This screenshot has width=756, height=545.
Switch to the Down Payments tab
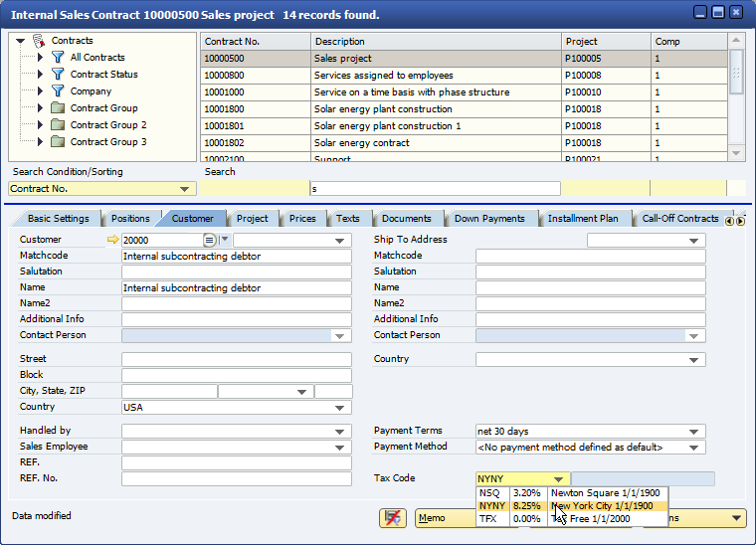[x=489, y=219]
